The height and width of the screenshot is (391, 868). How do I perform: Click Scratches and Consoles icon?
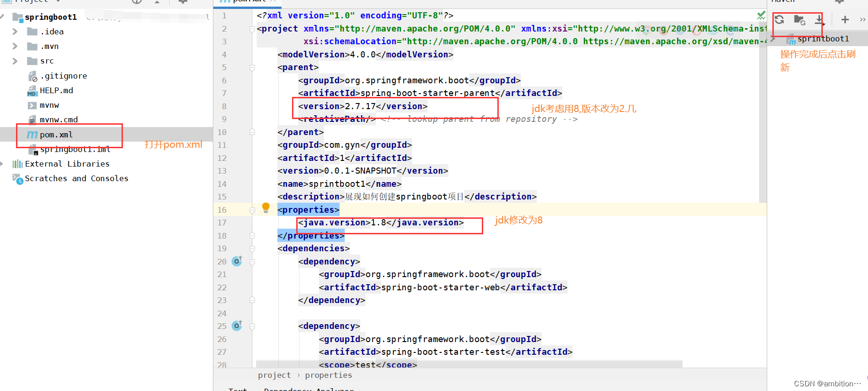[x=17, y=179]
